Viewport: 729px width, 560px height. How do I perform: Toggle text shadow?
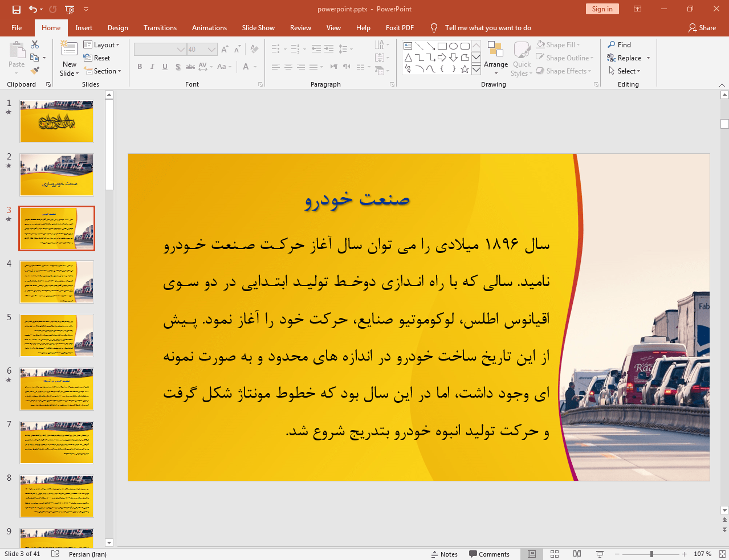(178, 67)
